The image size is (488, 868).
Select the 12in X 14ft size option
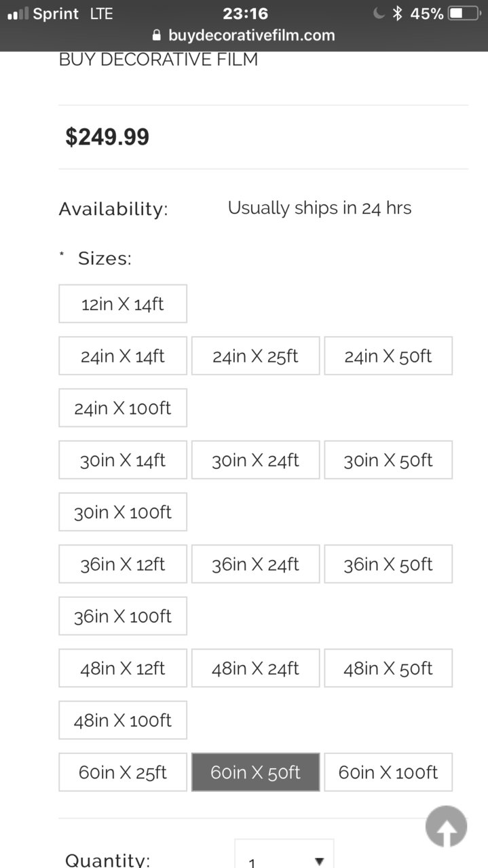point(123,303)
